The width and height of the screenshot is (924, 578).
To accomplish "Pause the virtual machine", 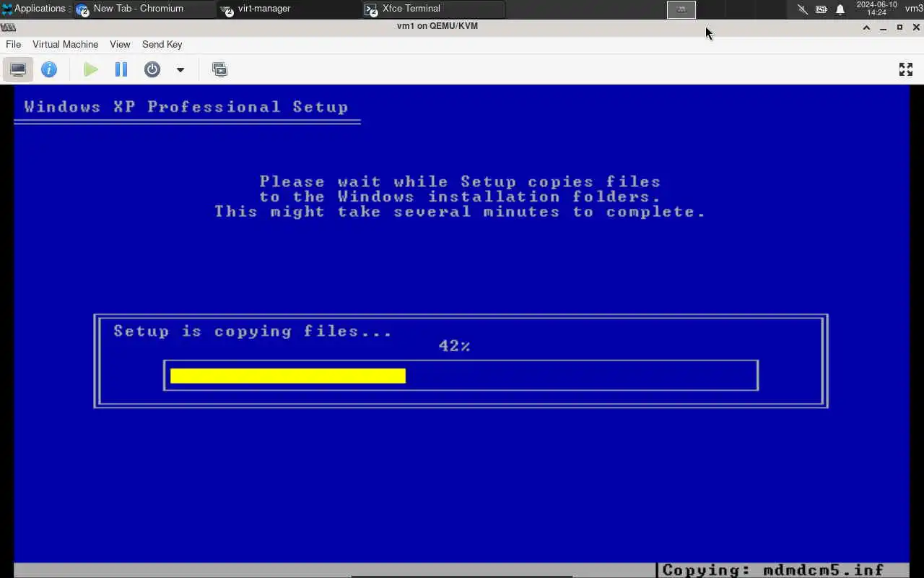I will (121, 69).
